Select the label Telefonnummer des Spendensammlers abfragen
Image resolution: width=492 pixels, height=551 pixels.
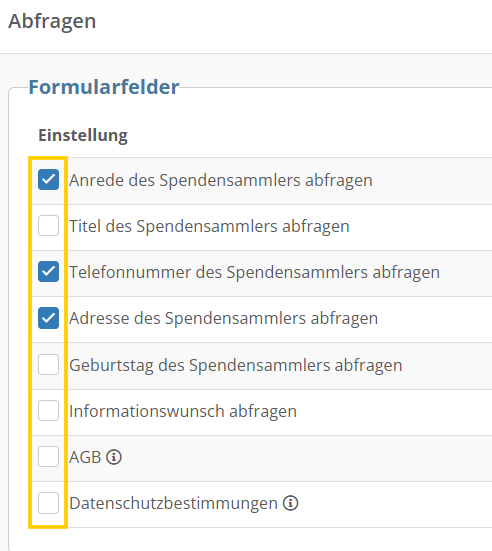click(x=254, y=273)
